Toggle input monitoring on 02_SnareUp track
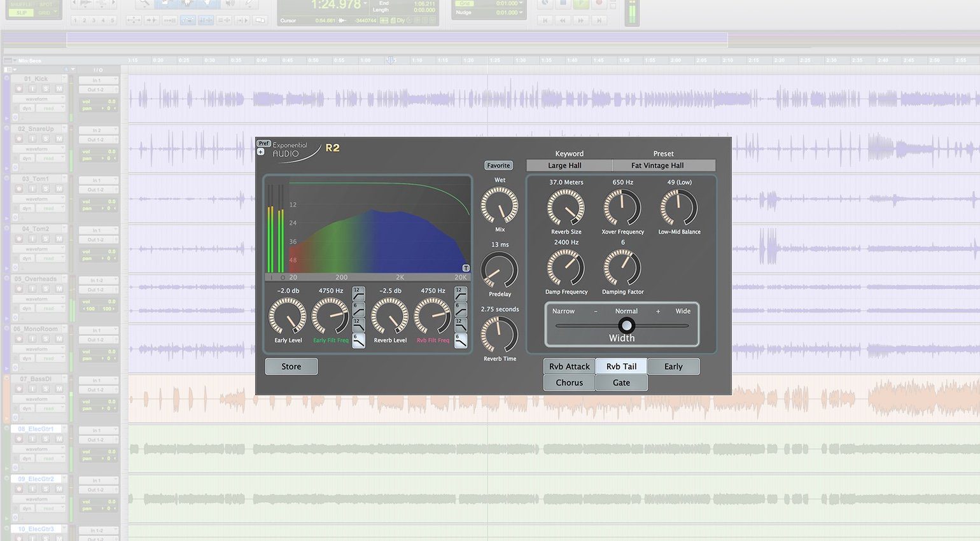The image size is (980, 541). 32,139
